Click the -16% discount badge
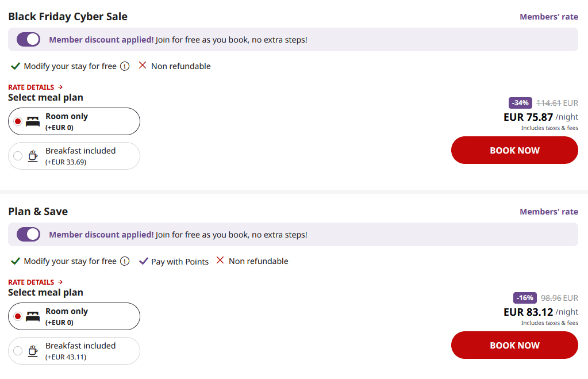The height and width of the screenshot is (379, 588). tap(525, 298)
